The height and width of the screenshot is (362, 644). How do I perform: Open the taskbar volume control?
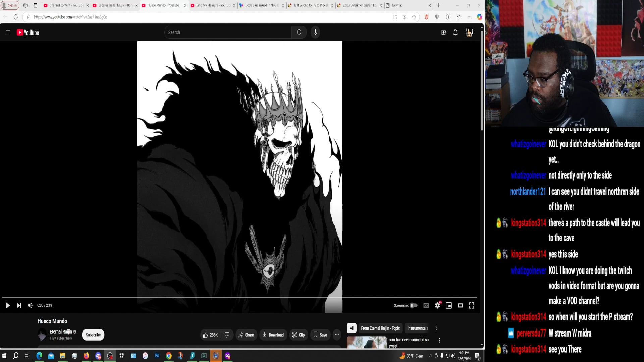pyautogui.click(x=453, y=356)
